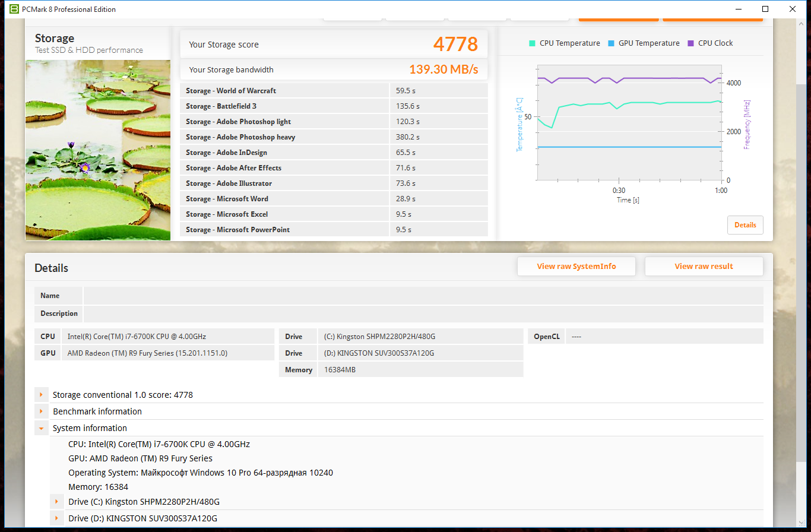
Task: Click the Details table CPU cell "i7-6700K CPU @ 4.00GHz"
Action: 168,337
